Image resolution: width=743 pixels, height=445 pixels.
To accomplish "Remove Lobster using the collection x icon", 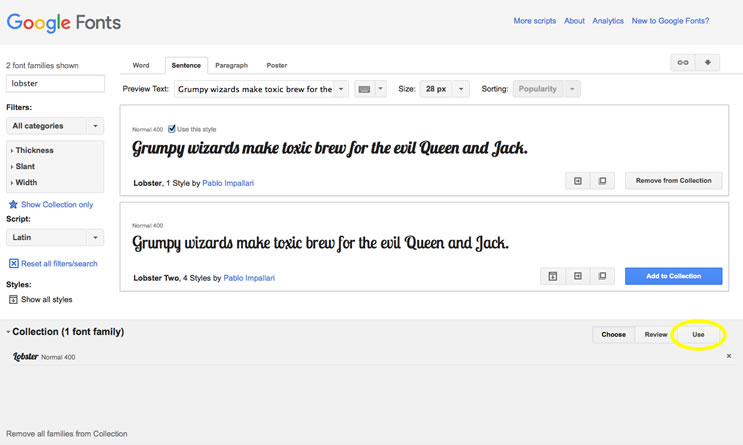I will [x=728, y=356].
